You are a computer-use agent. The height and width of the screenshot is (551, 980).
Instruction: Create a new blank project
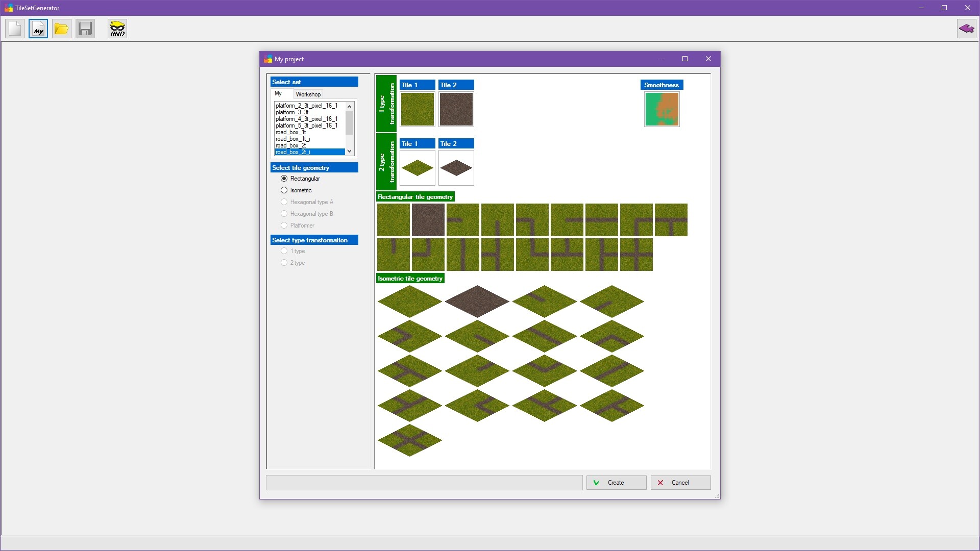click(x=14, y=29)
